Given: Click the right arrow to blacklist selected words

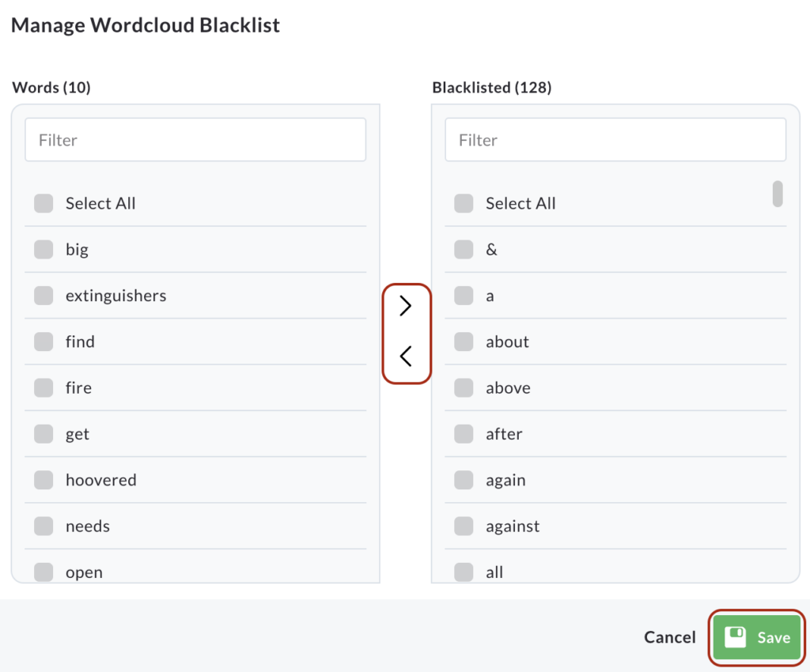Looking at the screenshot, I should pos(406,306).
